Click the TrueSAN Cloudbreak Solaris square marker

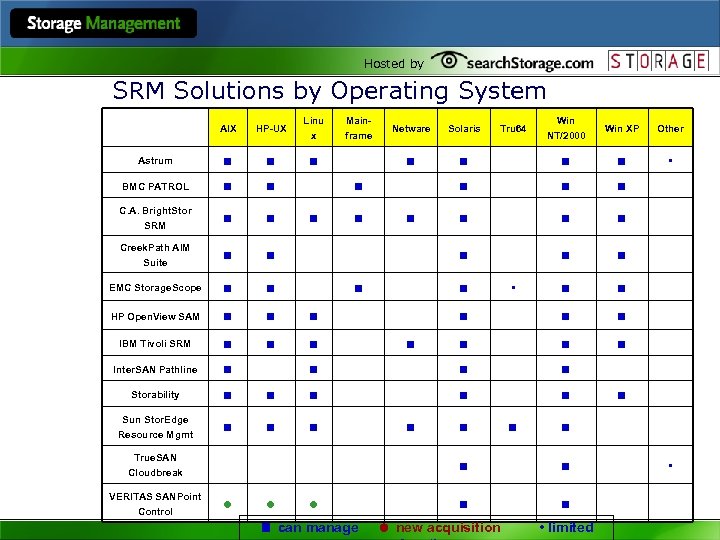[463, 467]
